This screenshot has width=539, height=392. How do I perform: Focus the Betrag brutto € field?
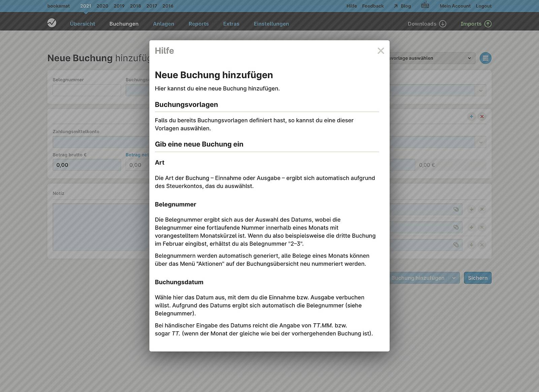click(x=87, y=165)
